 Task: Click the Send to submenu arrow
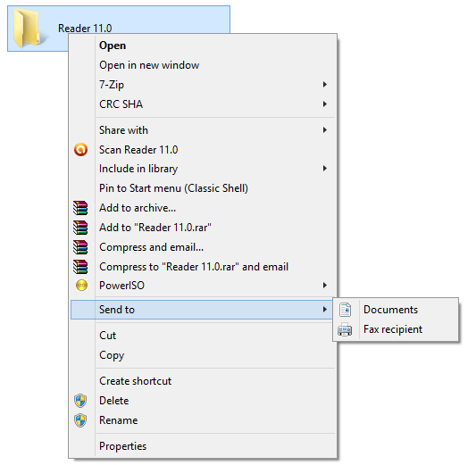tap(325, 310)
